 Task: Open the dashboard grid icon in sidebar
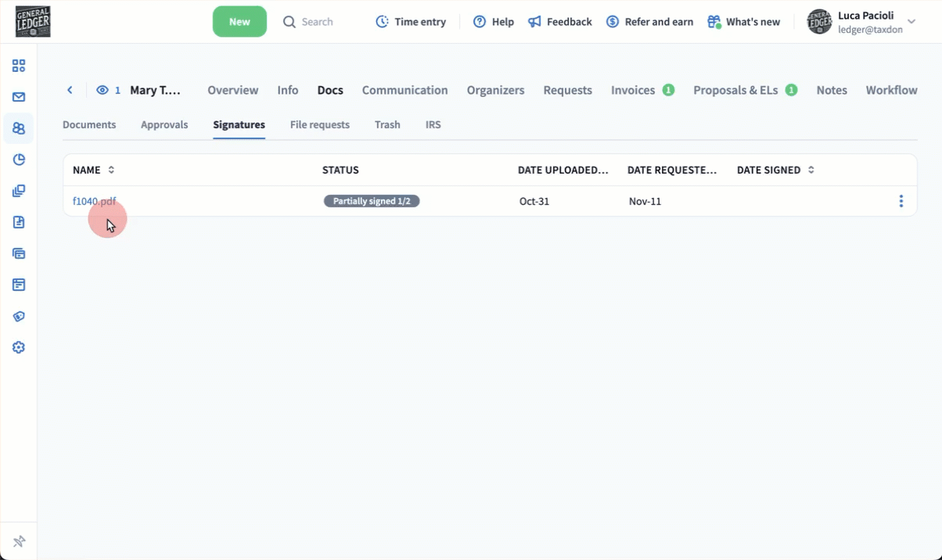point(19,66)
